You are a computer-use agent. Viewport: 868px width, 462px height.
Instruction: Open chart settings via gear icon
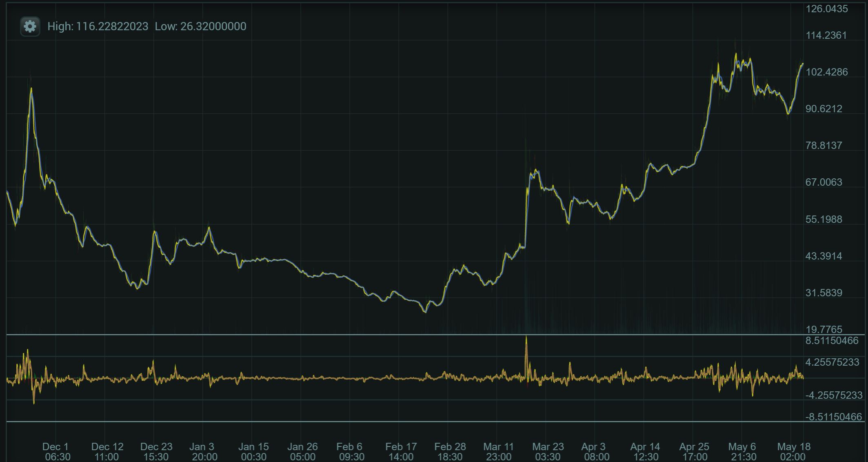pos(30,27)
